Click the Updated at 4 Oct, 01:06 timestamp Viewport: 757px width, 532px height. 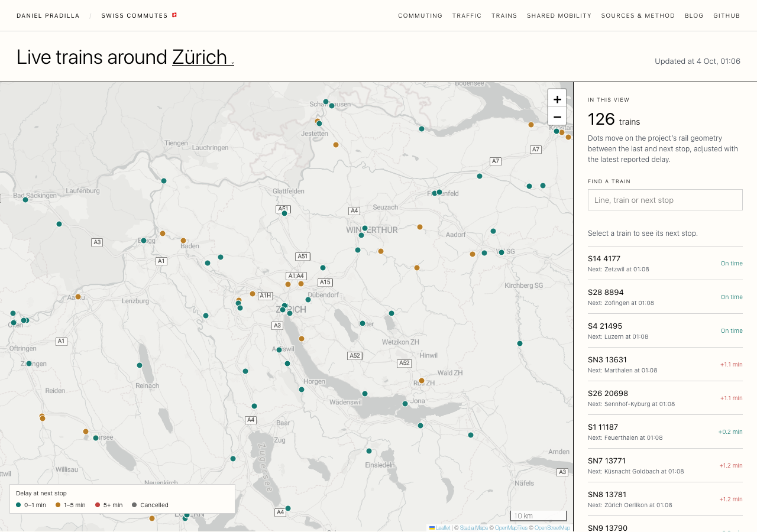[x=697, y=61]
